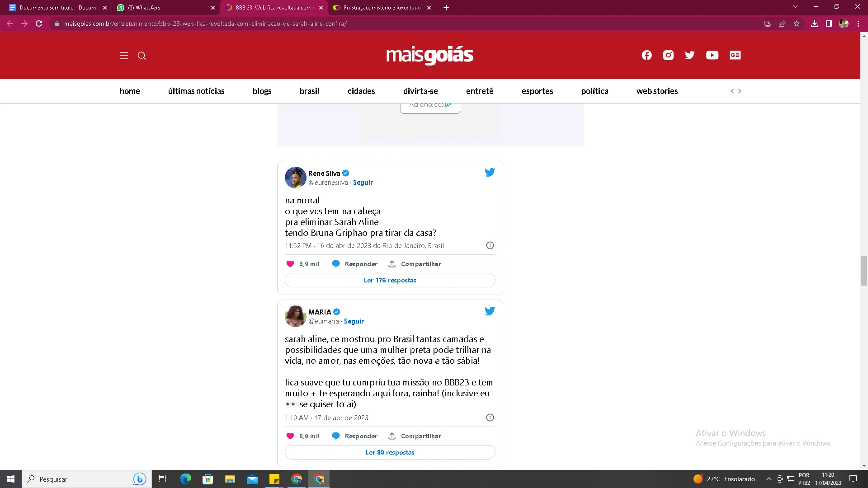Click Ler 80 respostas button
This screenshot has height=488, width=868.
(x=390, y=452)
